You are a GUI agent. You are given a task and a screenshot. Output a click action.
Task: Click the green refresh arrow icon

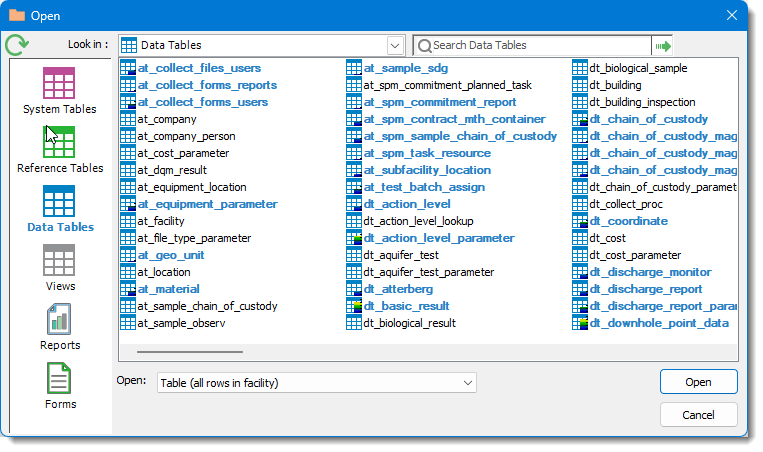click(x=17, y=45)
